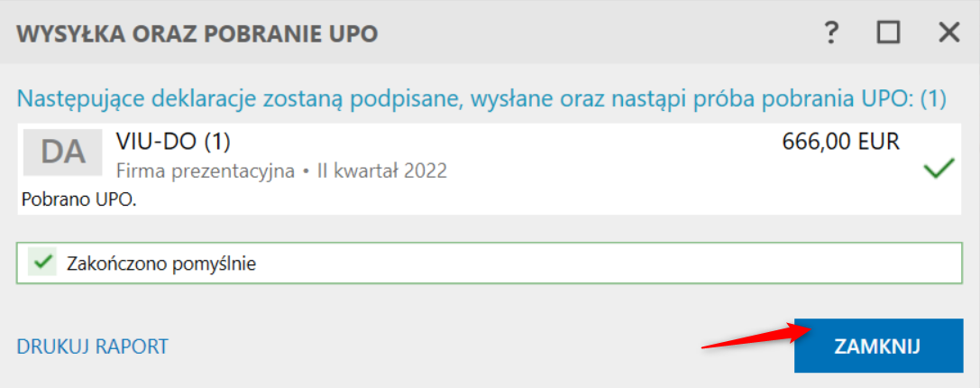Image resolution: width=980 pixels, height=388 pixels.
Task: Click the blue ZAMKNIJ button
Action: pyautogui.click(x=879, y=346)
